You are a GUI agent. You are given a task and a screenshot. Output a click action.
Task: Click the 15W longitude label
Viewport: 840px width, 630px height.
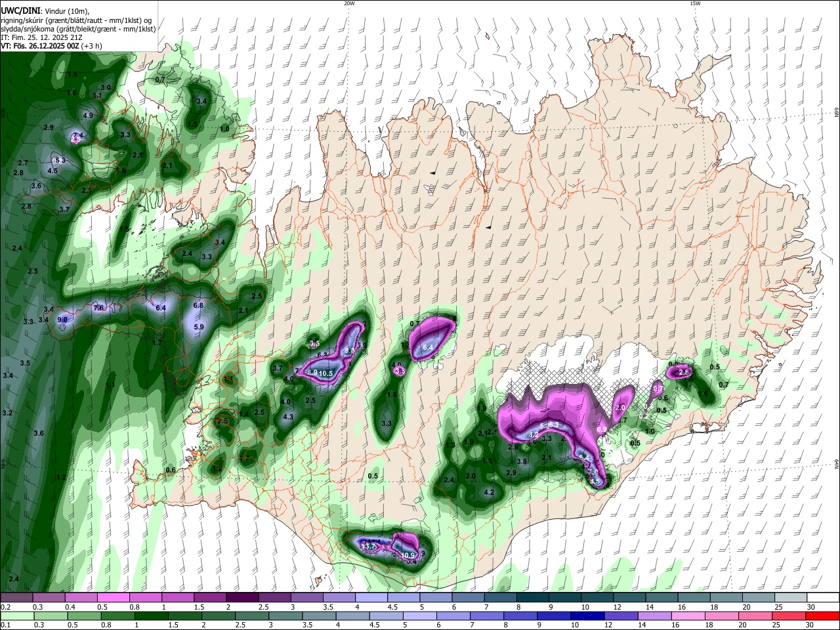click(x=695, y=3)
